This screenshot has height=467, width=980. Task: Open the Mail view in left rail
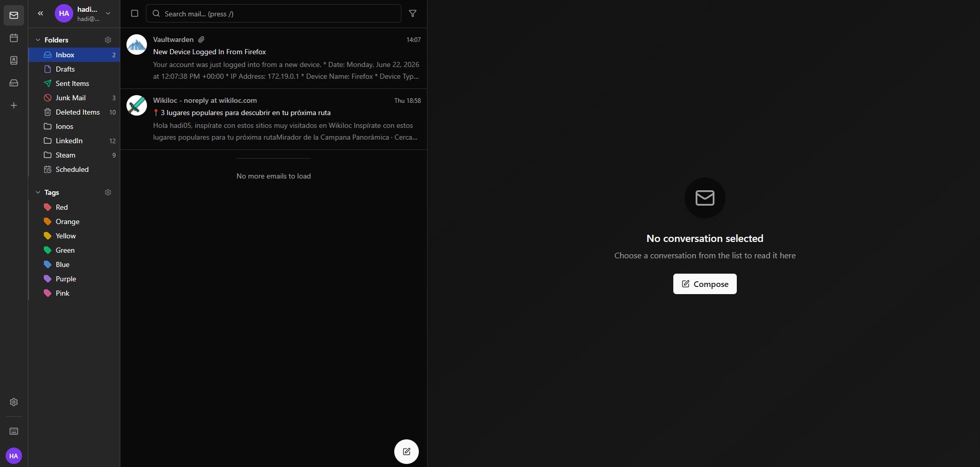click(x=14, y=15)
